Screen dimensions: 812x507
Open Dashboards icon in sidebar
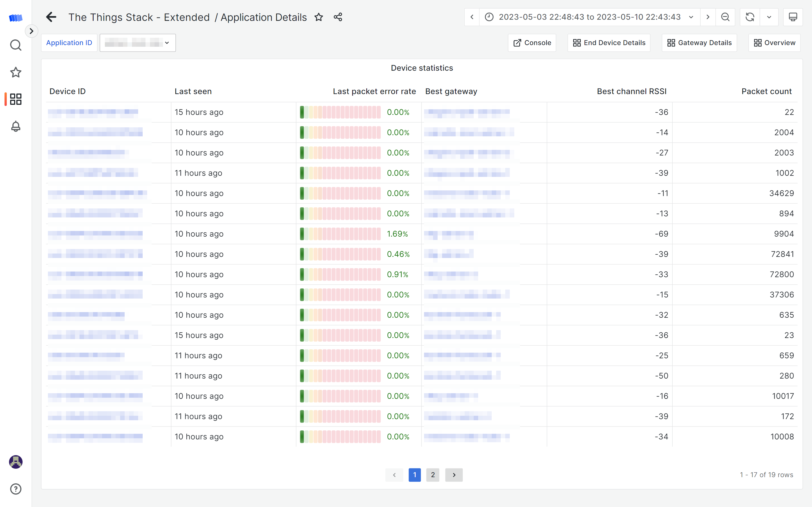[16, 99]
